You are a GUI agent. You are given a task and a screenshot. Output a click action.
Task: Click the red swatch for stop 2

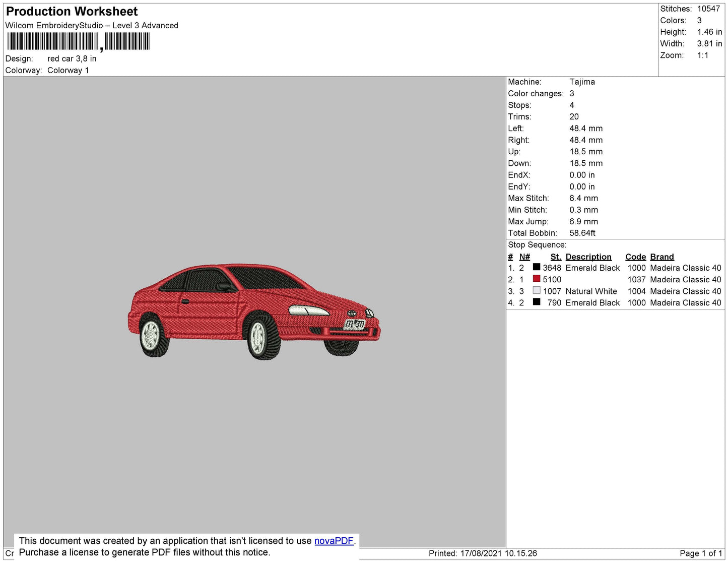pos(537,279)
